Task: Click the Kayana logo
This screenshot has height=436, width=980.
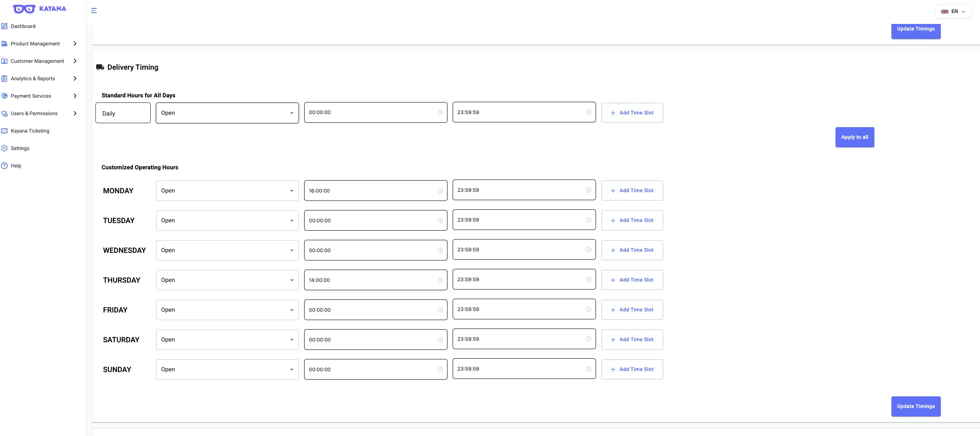Action: click(x=40, y=9)
